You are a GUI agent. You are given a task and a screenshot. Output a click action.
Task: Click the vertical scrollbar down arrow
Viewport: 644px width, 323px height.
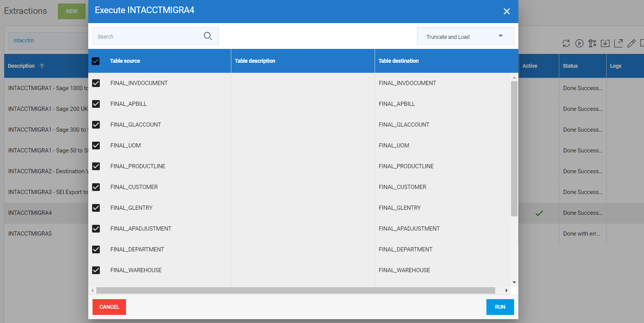[x=514, y=283]
